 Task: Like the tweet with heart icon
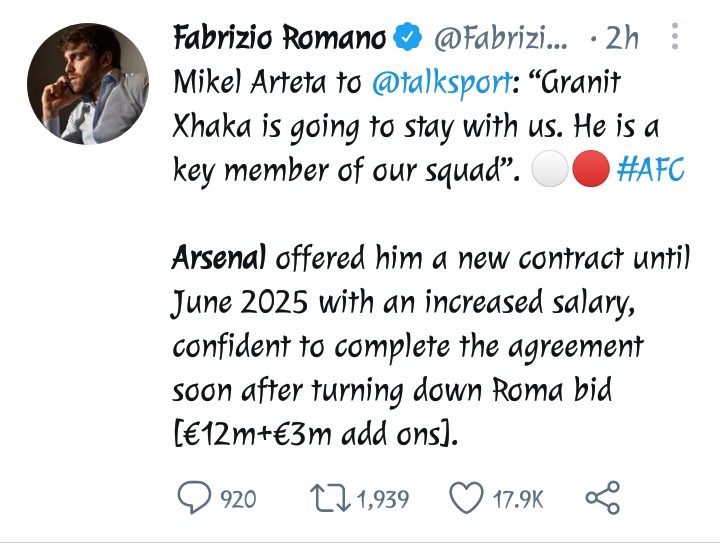[x=466, y=497]
